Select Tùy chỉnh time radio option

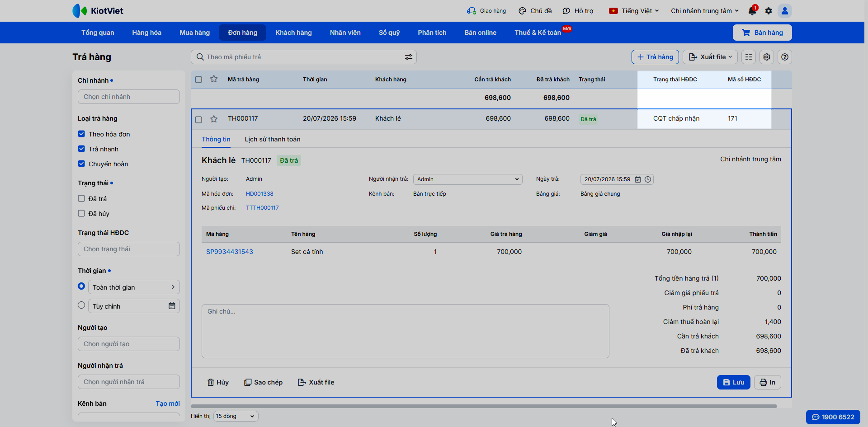pos(81,305)
